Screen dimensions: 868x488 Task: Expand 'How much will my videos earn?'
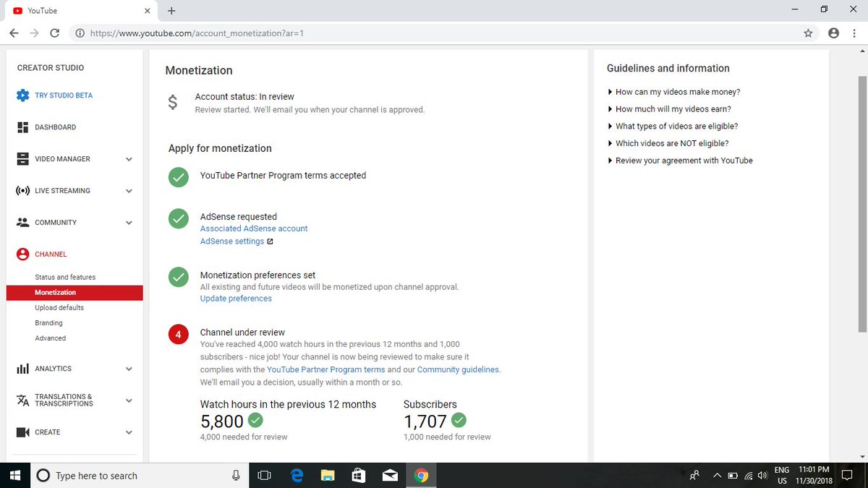tap(670, 109)
